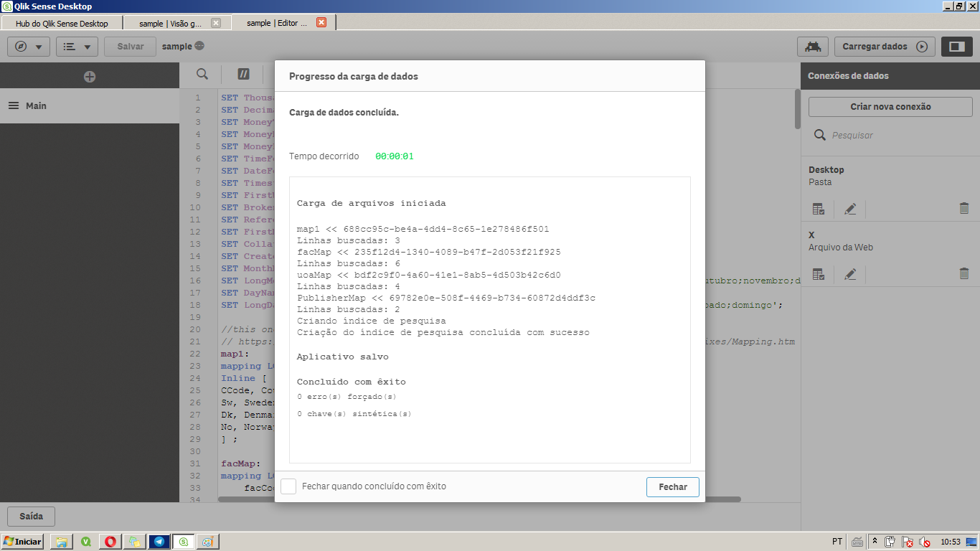Toggle comment with the slashes icon
Viewport: 980px width, 551px height.
[x=243, y=74]
